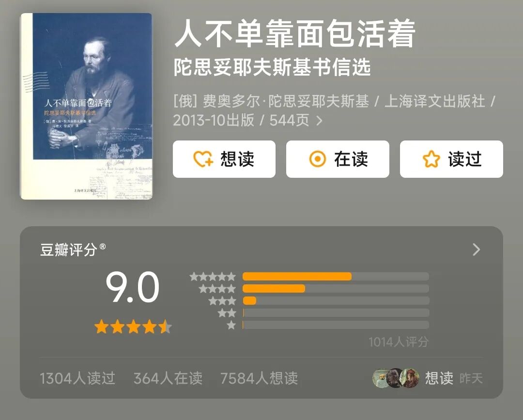523x420 pixels.
Task: Expand book details chevron after 544页
Action: [x=319, y=121]
